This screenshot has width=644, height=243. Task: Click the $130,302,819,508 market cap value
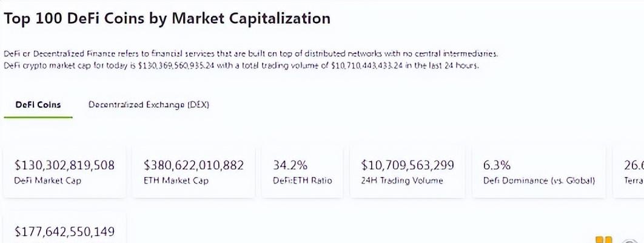point(64,165)
